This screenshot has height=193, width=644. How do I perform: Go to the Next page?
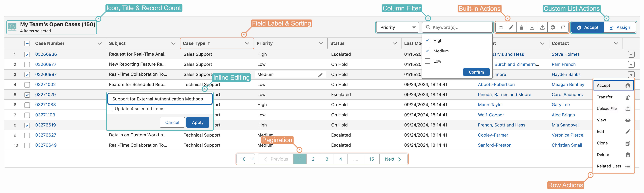[393, 159]
